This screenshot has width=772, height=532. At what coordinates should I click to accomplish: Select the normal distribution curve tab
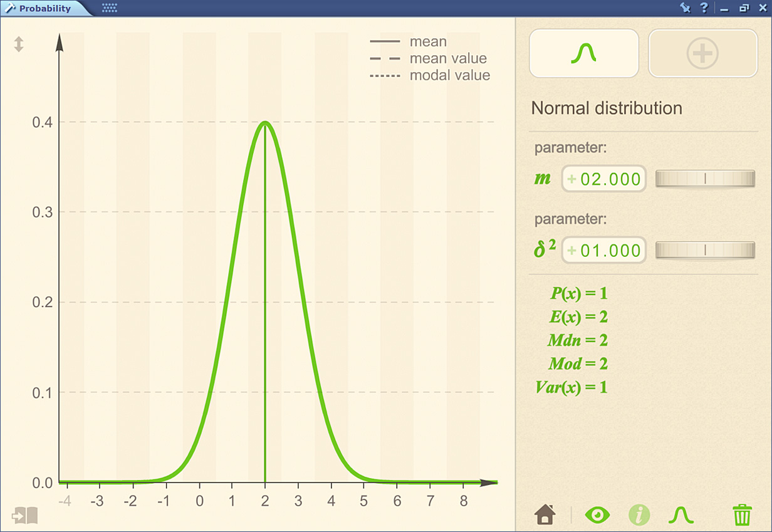584,53
